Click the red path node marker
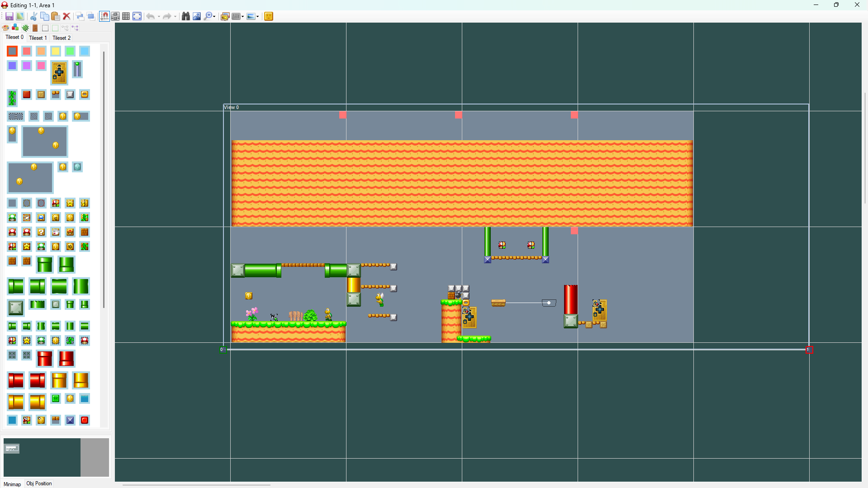 (810, 350)
